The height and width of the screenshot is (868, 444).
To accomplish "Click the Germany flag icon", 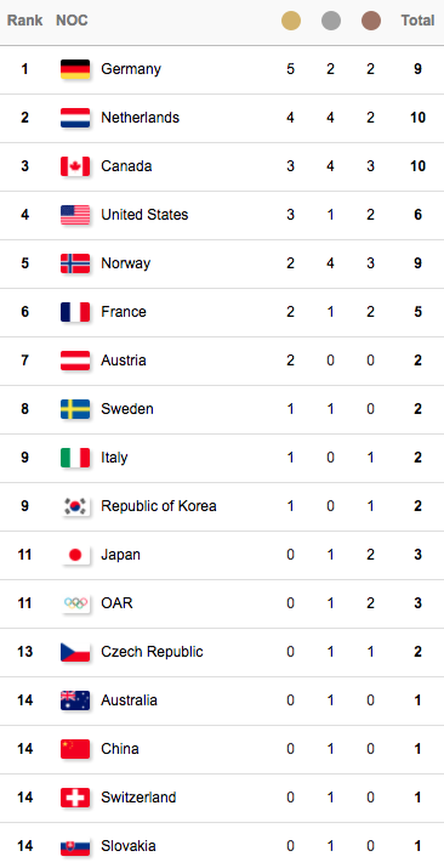I will pyautogui.click(x=75, y=69).
